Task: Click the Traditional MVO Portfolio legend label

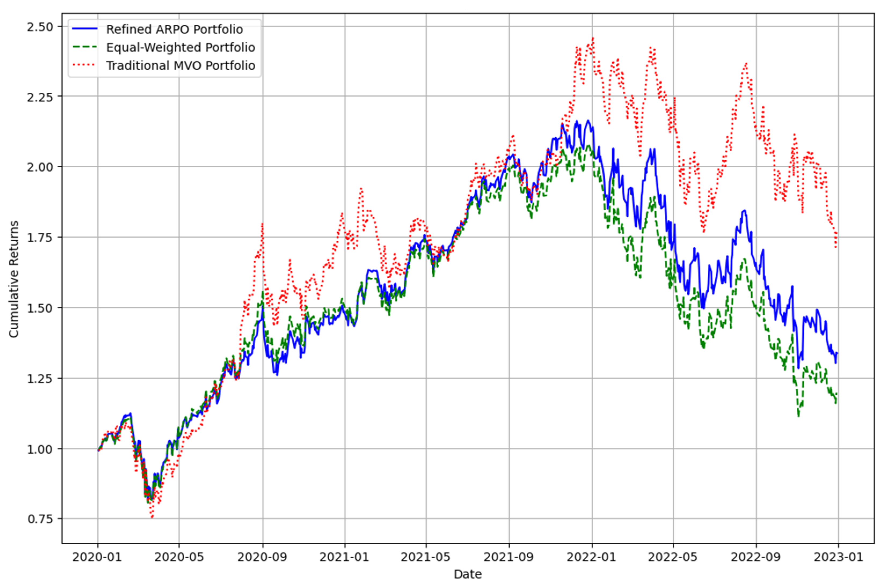Action: coord(181,65)
